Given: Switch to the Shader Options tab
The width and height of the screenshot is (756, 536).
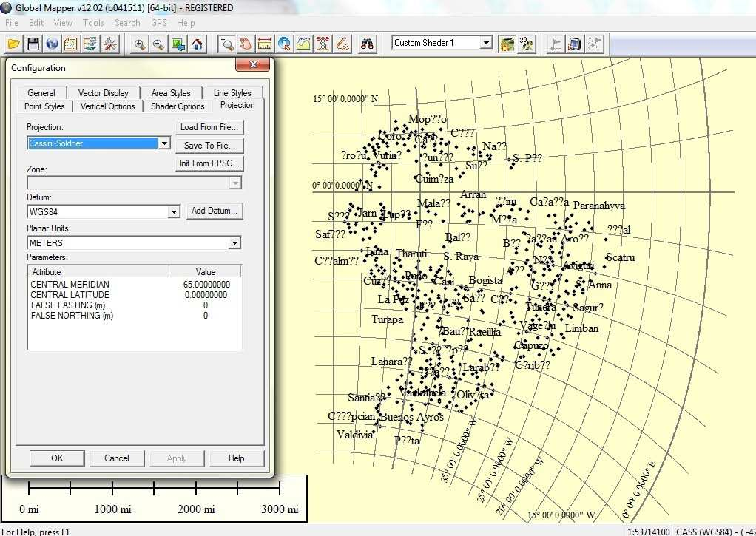Looking at the screenshot, I should 178,106.
